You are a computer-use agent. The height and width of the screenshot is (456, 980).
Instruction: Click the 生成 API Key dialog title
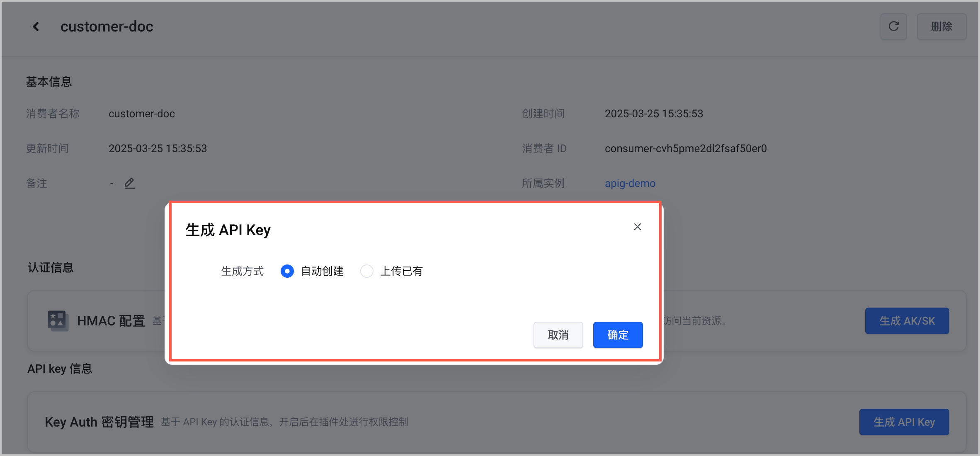pyautogui.click(x=228, y=230)
